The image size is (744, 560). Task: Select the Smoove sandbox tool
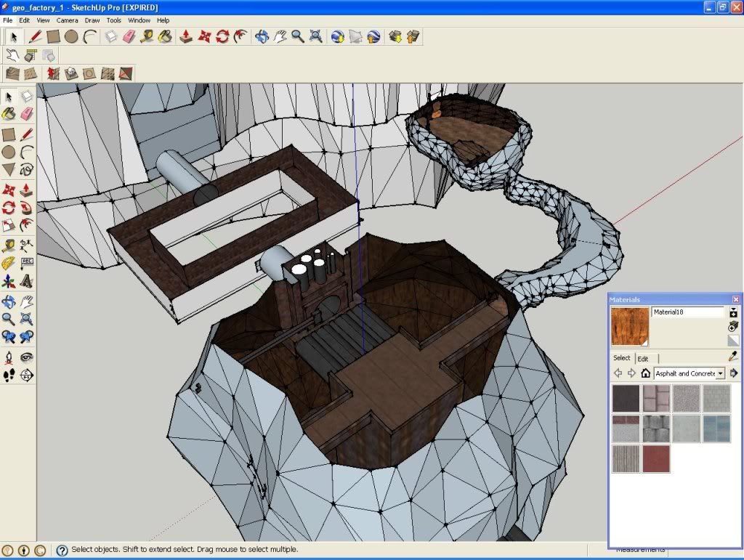pos(52,73)
